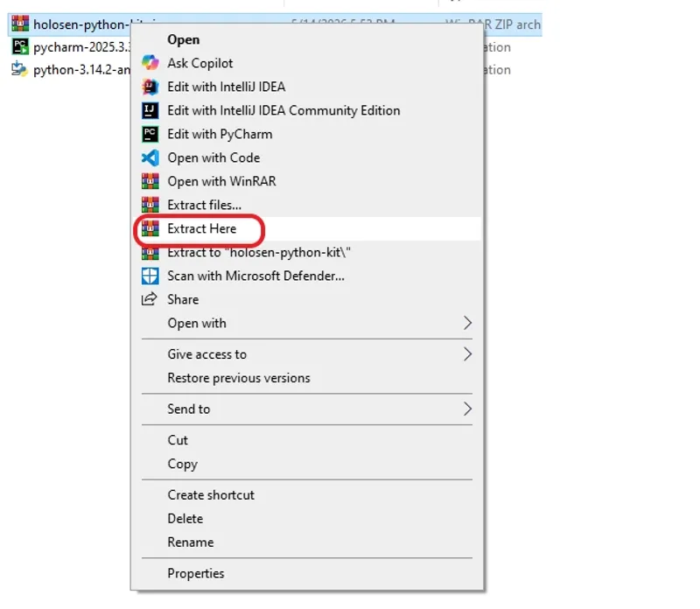Open the Send to submenu
This screenshot has width=700, height=609.
307,409
